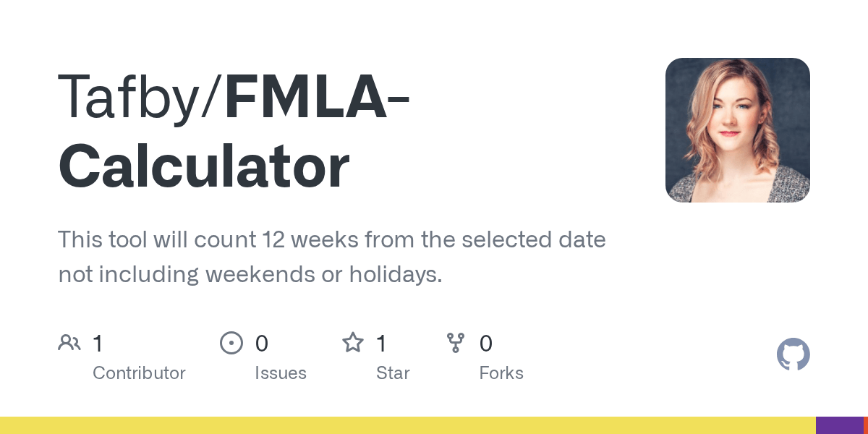This screenshot has width=868, height=434.
Task: Click the bold word Calculator in the title
Action: coord(204,166)
